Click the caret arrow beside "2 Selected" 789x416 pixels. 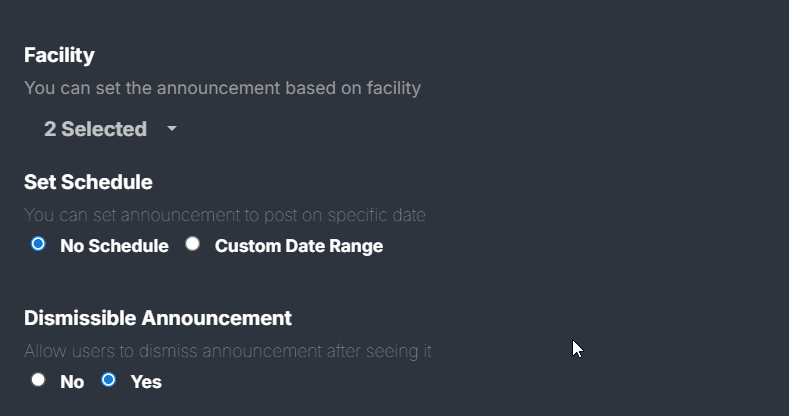click(x=172, y=129)
